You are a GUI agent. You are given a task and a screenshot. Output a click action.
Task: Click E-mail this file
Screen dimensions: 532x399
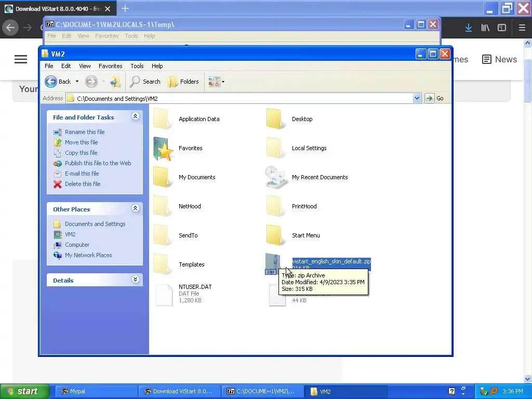pyautogui.click(x=82, y=174)
